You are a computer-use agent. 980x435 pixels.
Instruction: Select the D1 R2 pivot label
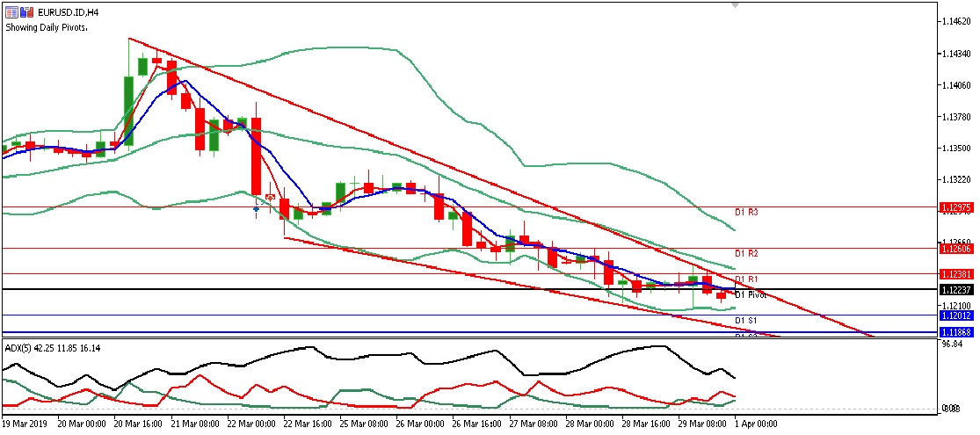(746, 253)
